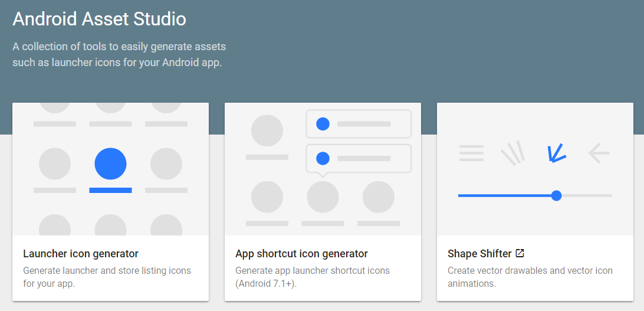Click the Launcher icon generator preview illustration
The image size is (644, 311).
click(x=110, y=169)
